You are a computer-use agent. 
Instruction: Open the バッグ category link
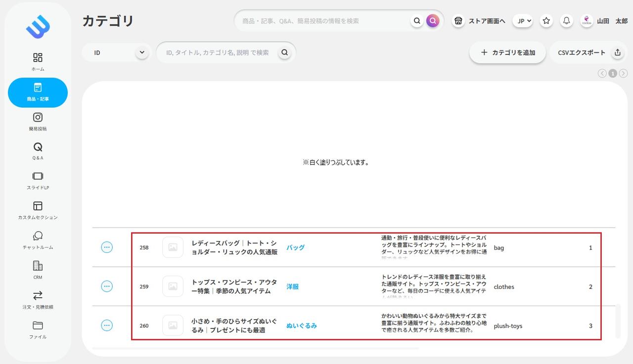point(295,247)
